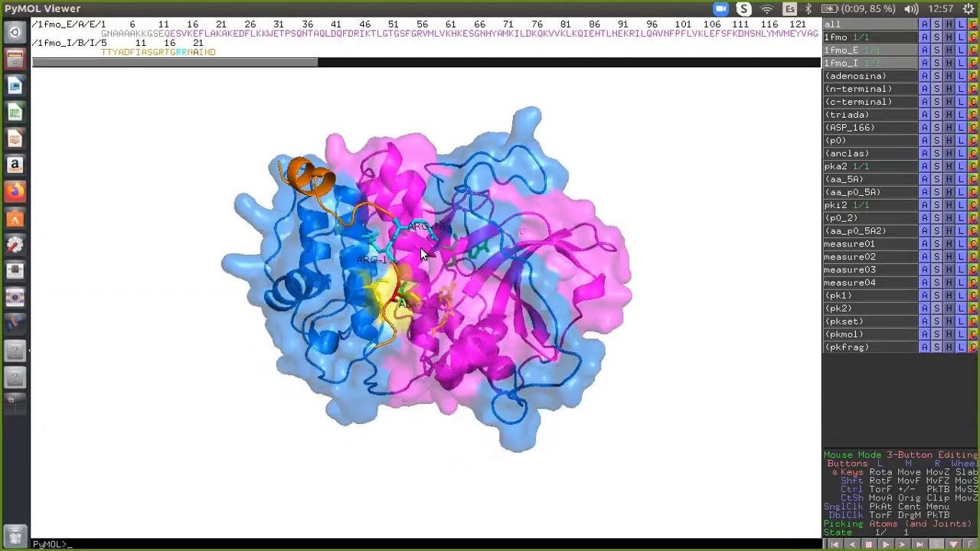Select (pkset) entry
This screenshot has width=980, height=551.
(x=871, y=321)
